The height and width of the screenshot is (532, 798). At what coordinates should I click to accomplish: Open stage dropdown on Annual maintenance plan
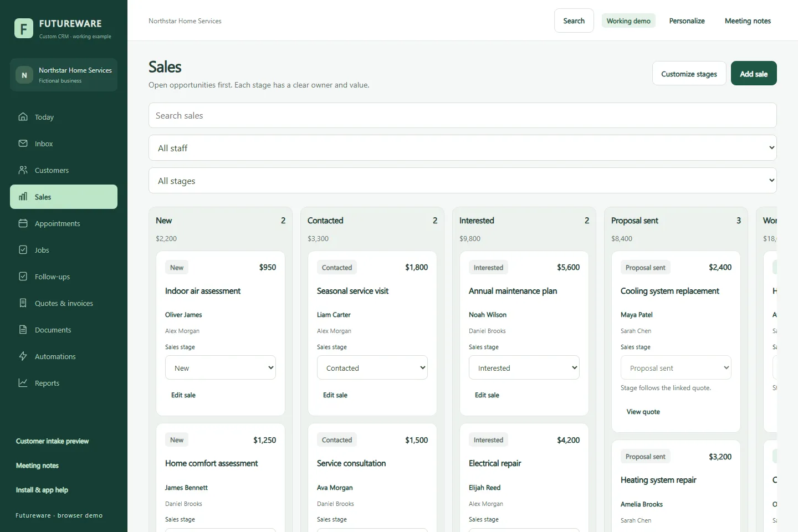(x=524, y=367)
